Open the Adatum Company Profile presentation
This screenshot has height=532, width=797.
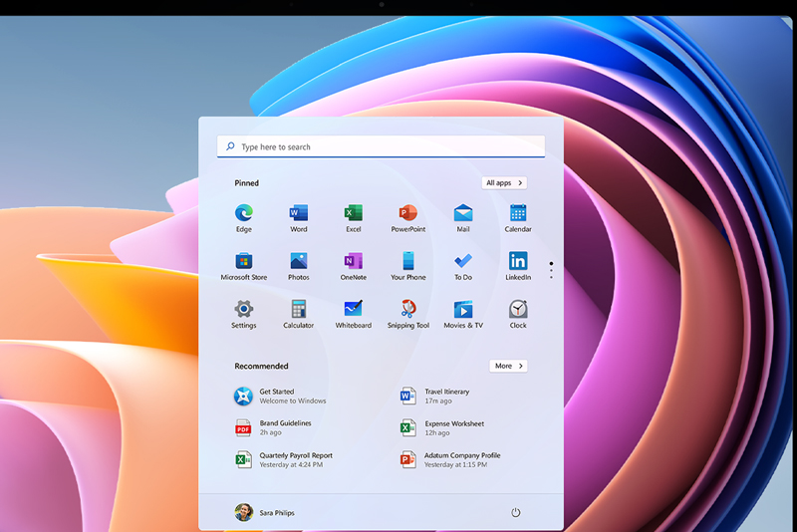[450, 460]
